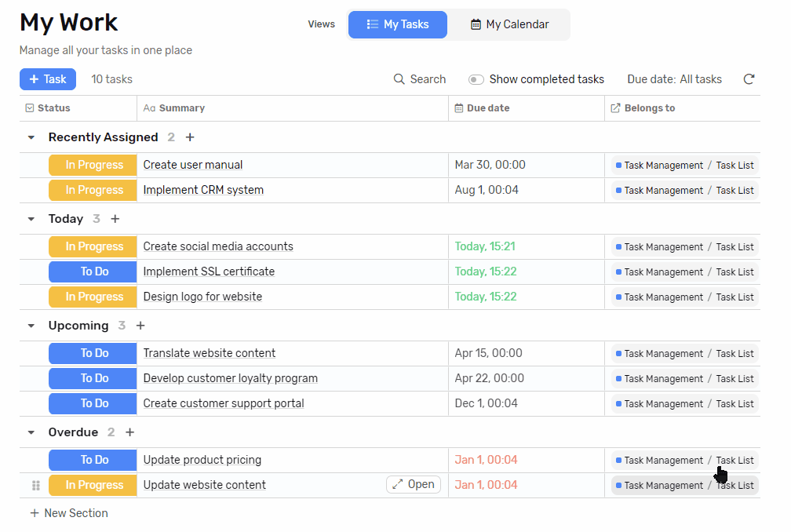Click the search magnifier icon
Viewport: 791px width, 532px height.
click(x=399, y=79)
